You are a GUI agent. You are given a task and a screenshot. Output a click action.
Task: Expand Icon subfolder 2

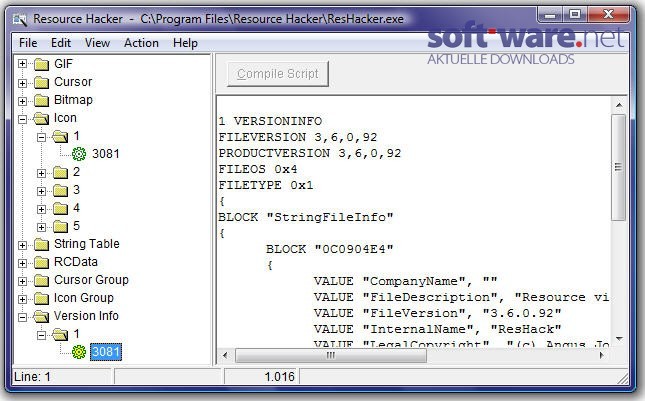42,173
